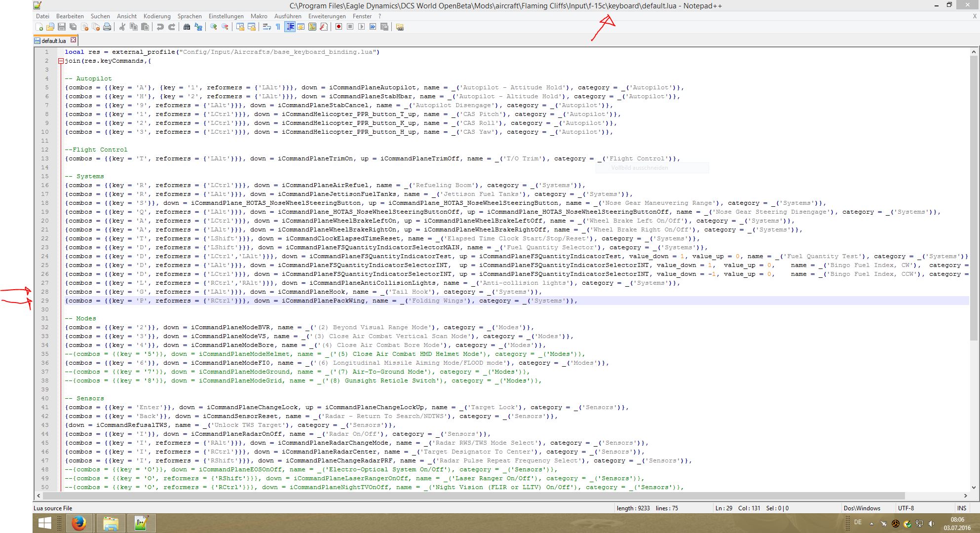Viewport: 980px width, 533px height.
Task: Close all documents with the Close All icon
Action: point(96,27)
